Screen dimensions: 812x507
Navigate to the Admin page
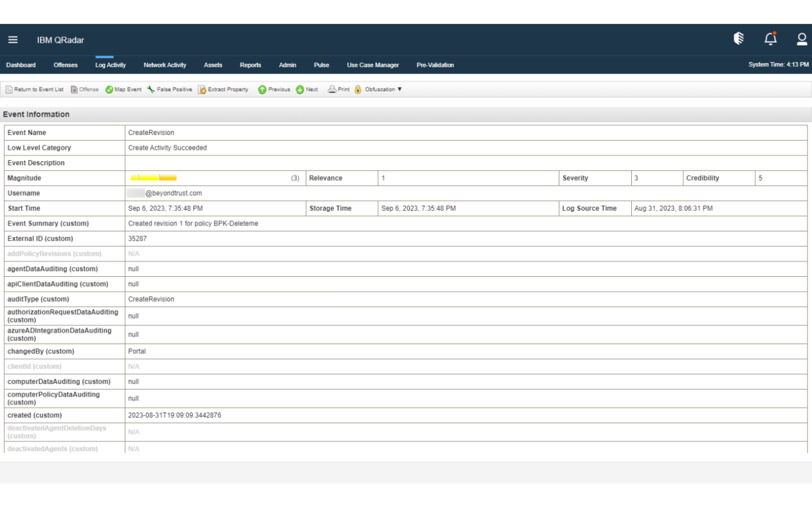[288, 65]
